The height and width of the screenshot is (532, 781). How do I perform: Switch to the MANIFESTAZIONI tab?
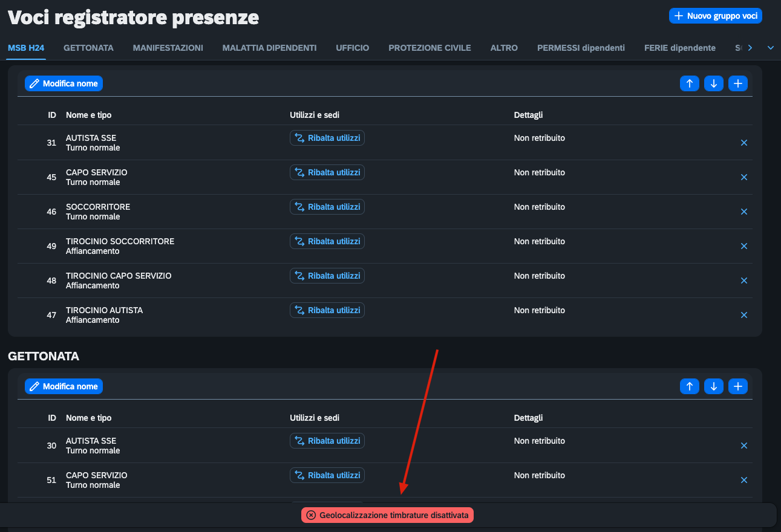pyautogui.click(x=168, y=48)
